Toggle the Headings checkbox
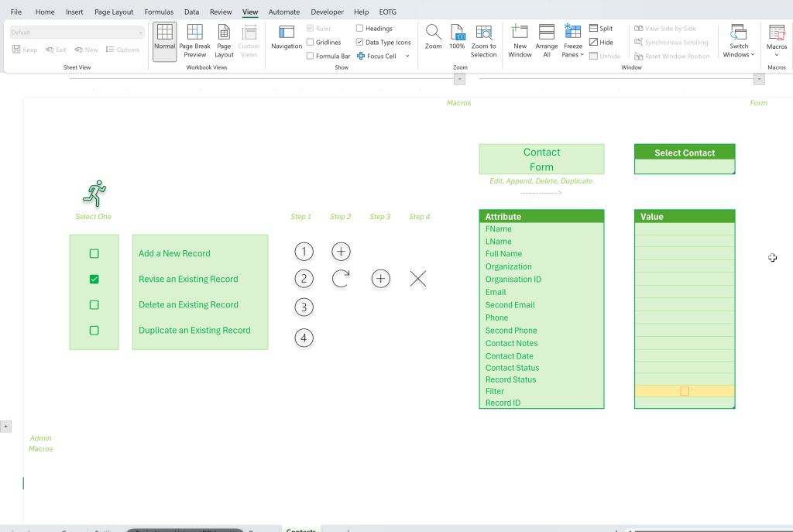793x532 pixels. 359,29
